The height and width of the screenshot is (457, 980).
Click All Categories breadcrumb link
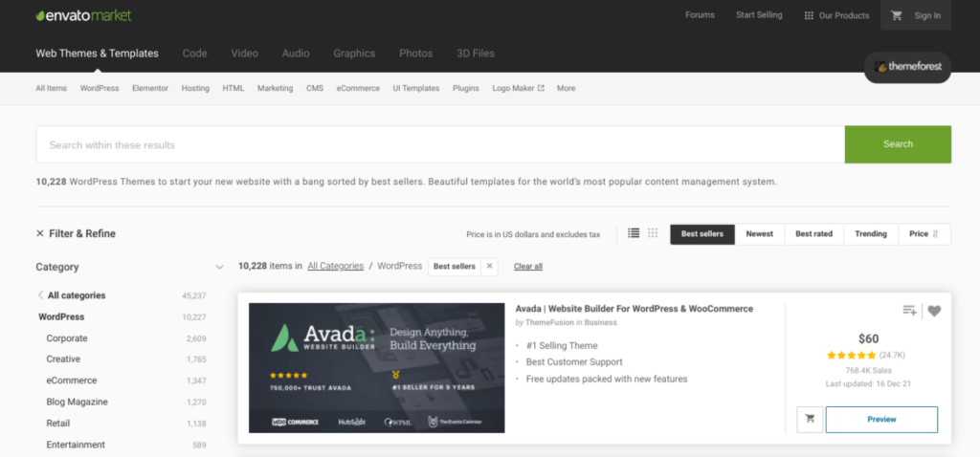coord(336,266)
